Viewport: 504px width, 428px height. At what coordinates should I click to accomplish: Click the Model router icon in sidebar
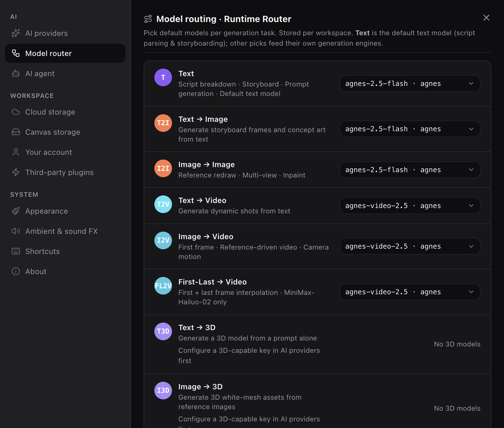[x=16, y=53]
